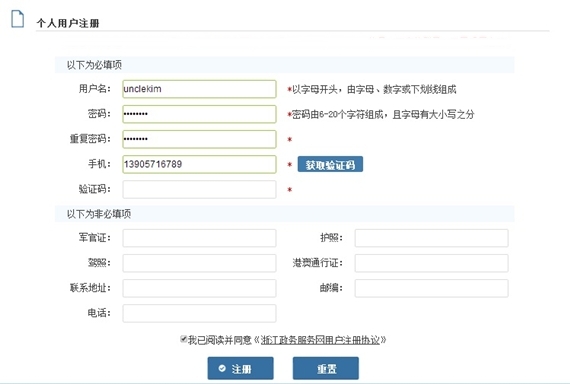Click the 手机 field with 13905716789
The image size is (570, 384).
click(199, 164)
